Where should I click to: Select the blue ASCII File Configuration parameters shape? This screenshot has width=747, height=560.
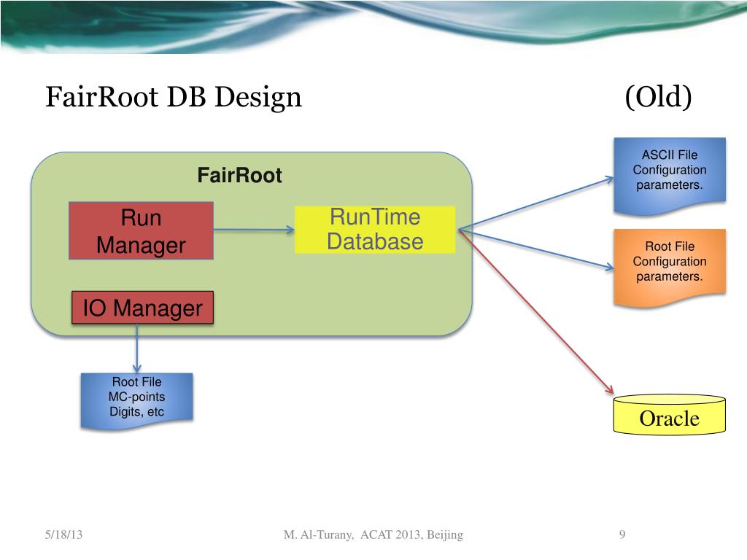670,175
